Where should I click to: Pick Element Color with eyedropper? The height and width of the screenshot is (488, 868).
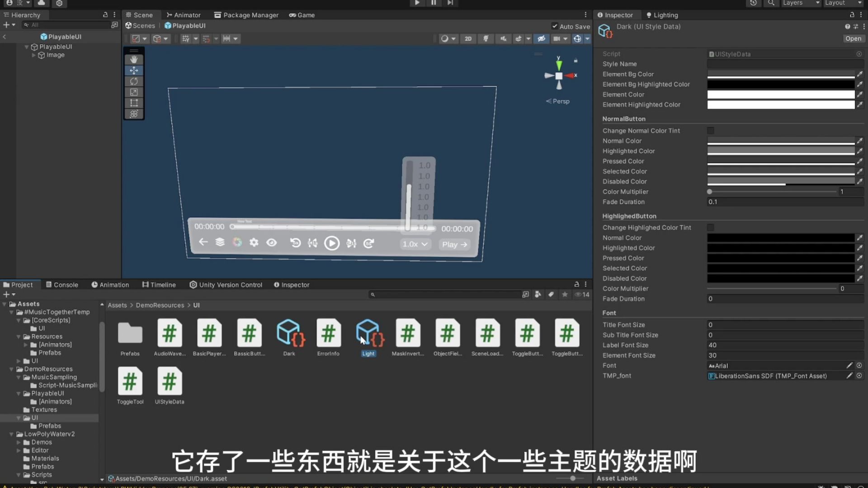point(859,94)
